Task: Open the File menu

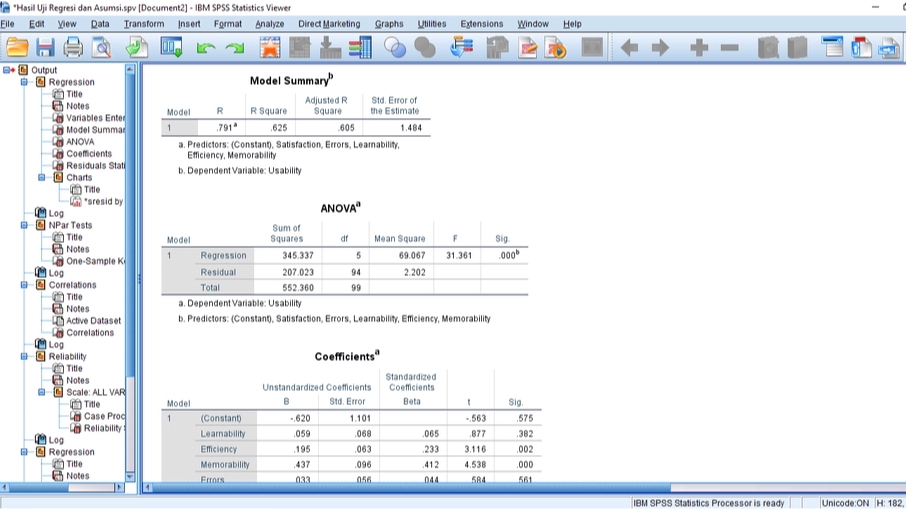Action: pos(8,24)
